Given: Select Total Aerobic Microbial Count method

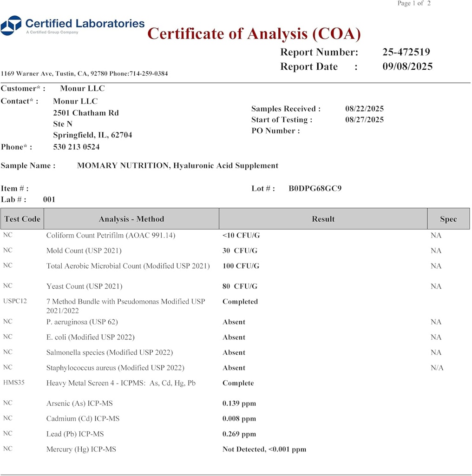Looking at the screenshot, I should (x=128, y=266).
